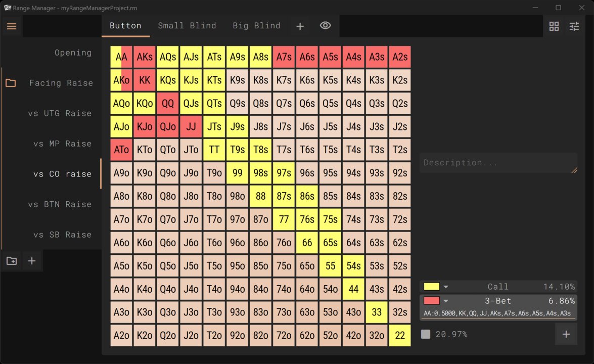Add a new action with the bottom-right plus icon
Image resolution: width=594 pixels, height=364 pixels.
coord(566,334)
